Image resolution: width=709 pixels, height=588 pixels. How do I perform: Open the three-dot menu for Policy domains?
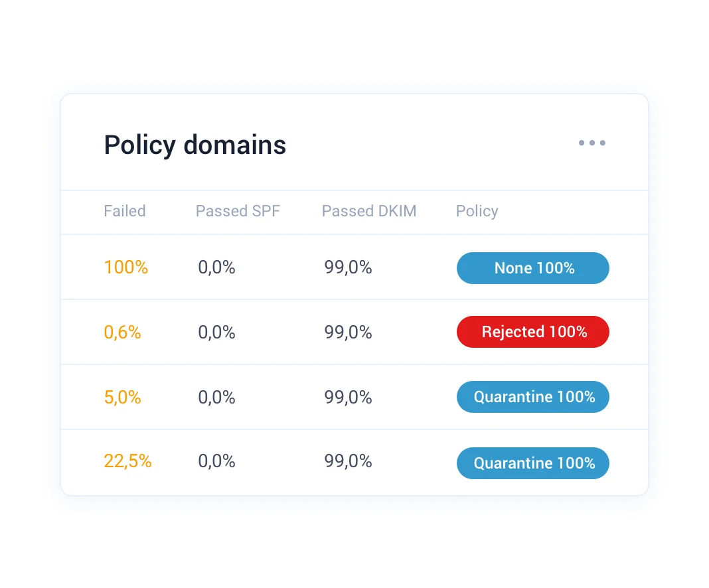click(x=591, y=143)
